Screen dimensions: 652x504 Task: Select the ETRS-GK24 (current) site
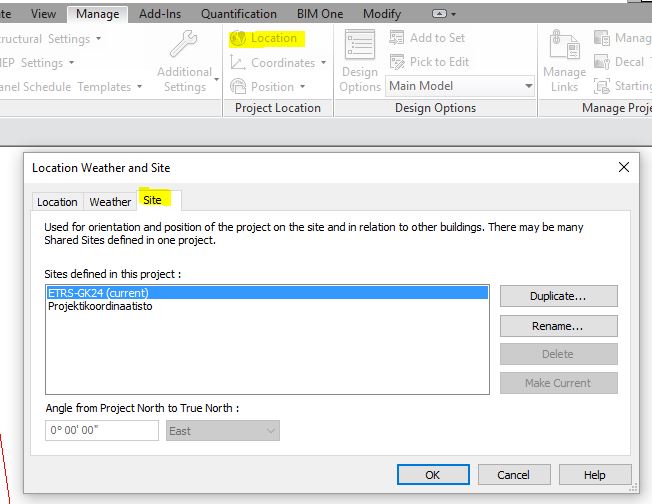coord(267,293)
